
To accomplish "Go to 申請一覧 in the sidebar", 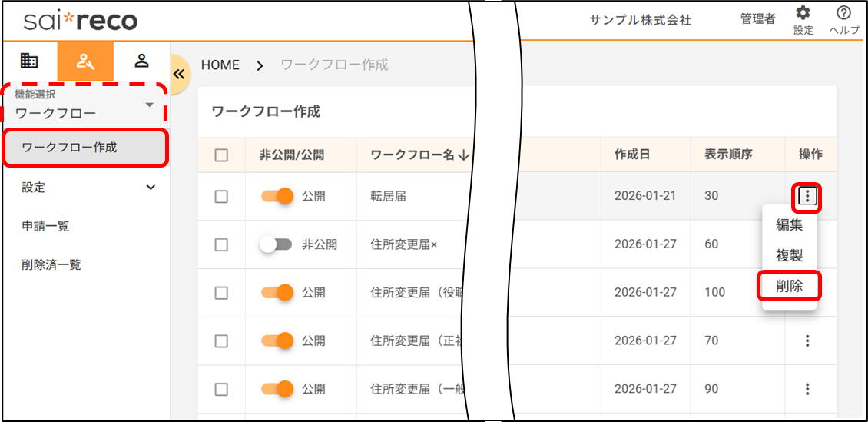I will tap(45, 226).
